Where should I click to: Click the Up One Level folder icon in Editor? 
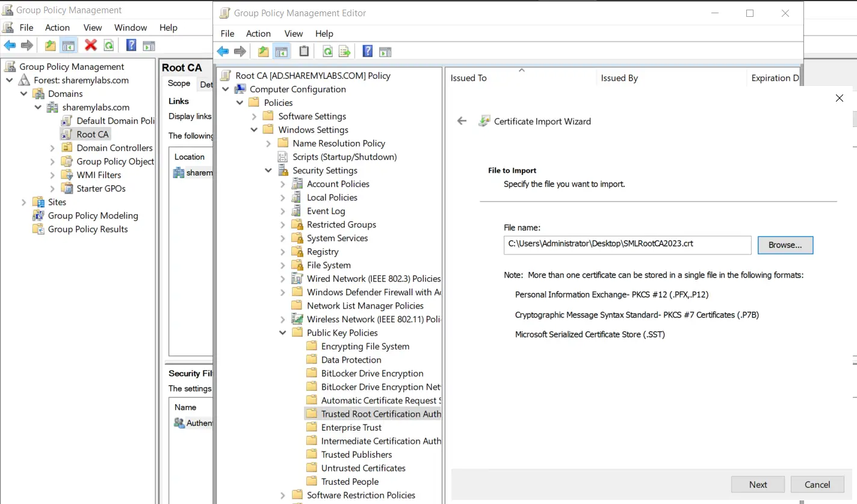click(263, 51)
